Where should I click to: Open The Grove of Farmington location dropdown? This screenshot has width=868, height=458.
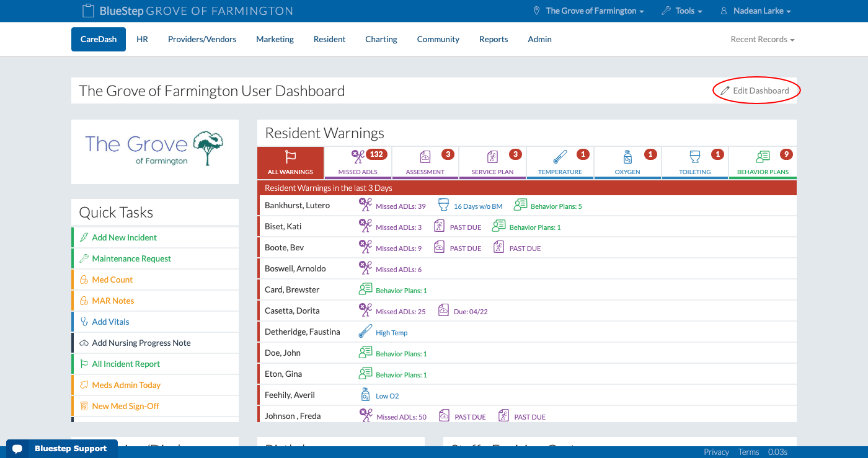point(589,11)
